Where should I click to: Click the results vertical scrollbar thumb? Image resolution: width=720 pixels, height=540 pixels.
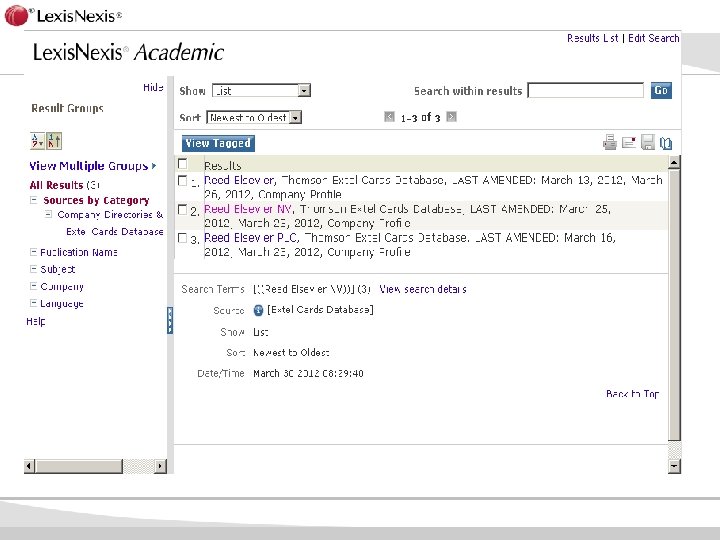pos(674,305)
